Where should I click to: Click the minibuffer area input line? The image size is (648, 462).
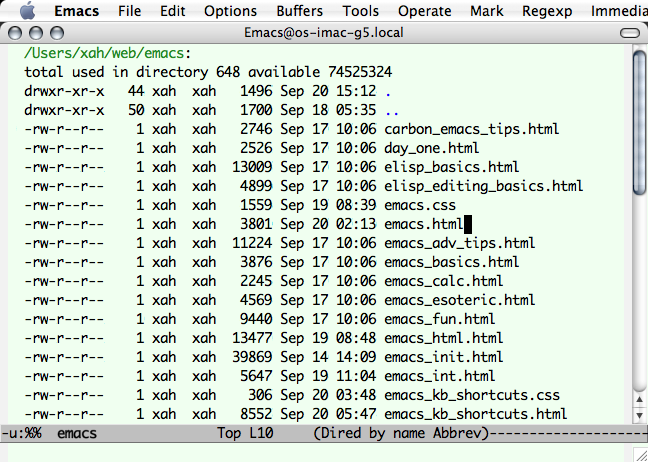click(x=316, y=452)
